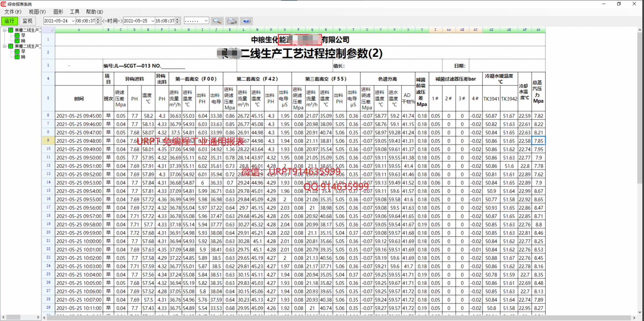Open the 文件(F) menu
Screen dimensions: 644x321
click(x=13, y=12)
